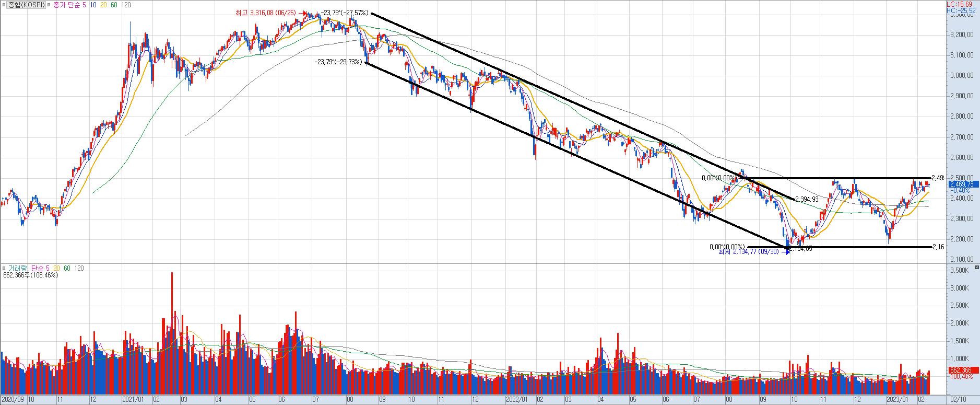This screenshot has height=405, width=980.
Task: Select the volume 60-day average label
Action: pos(67,268)
